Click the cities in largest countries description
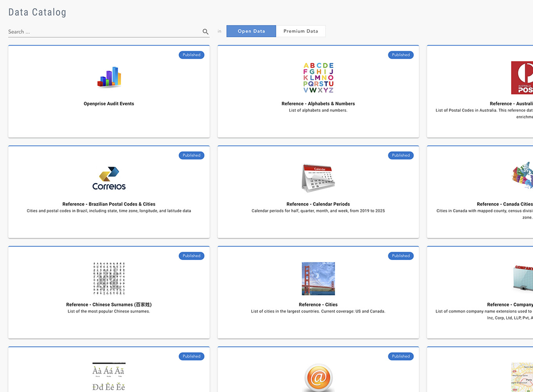 tap(318, 311)
